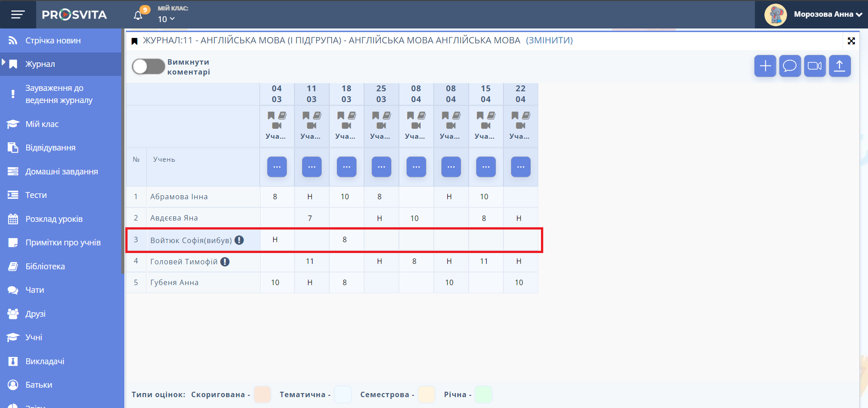The height and width of the screenshot is (408, 868).
Task: Go to Домашні завдання section
Action: 62,172
